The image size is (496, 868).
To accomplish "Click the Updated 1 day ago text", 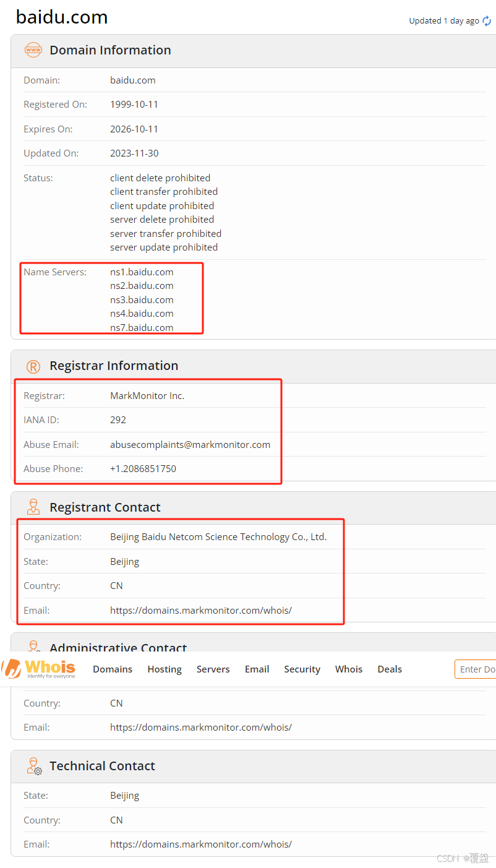I will pos(444,21).
